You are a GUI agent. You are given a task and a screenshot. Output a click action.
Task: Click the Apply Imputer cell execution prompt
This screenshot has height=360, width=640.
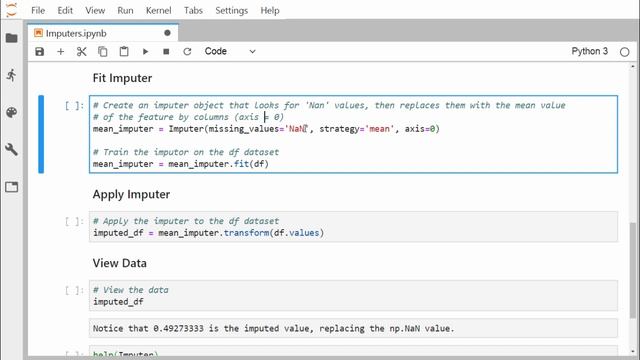click(x=74, y=222)
